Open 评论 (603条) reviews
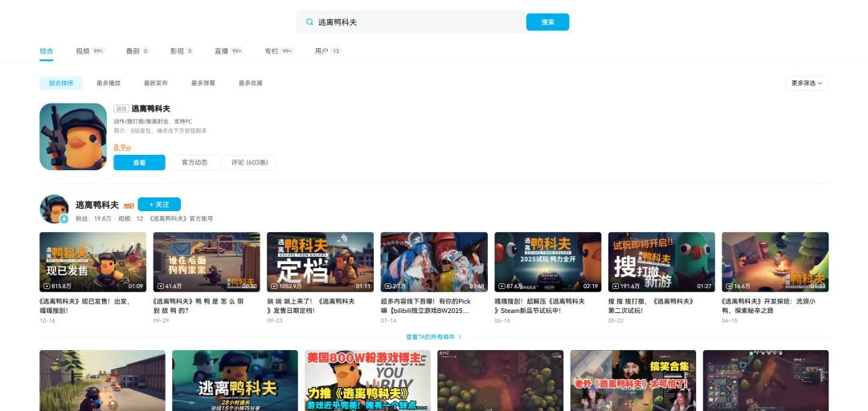The height and width of the screenshot is (411, 868). (250, 163)
